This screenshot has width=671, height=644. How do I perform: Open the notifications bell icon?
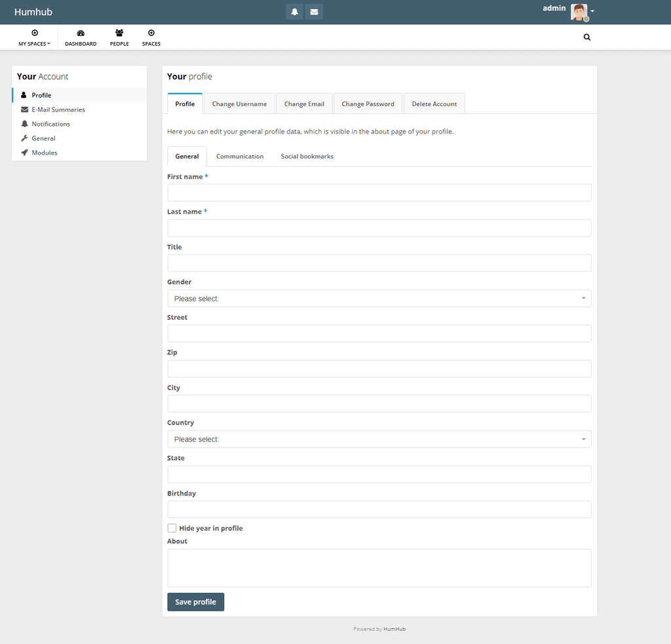point(294,11)
